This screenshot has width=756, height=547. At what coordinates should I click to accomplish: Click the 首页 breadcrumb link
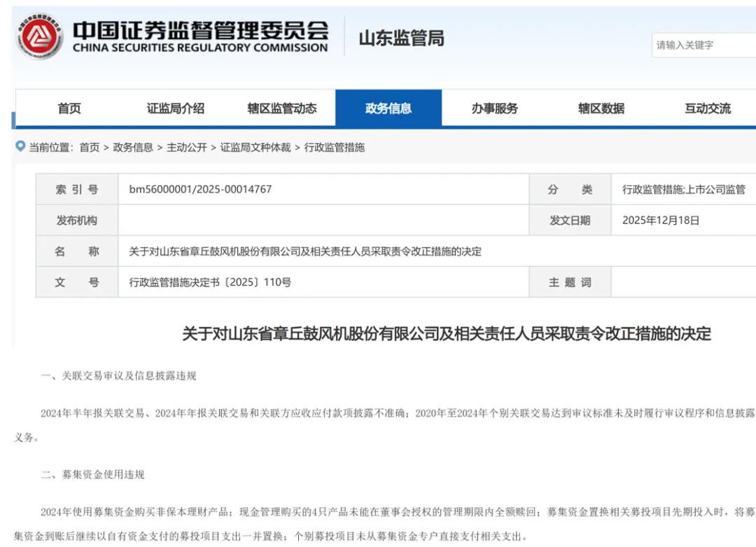pos(89,147)
